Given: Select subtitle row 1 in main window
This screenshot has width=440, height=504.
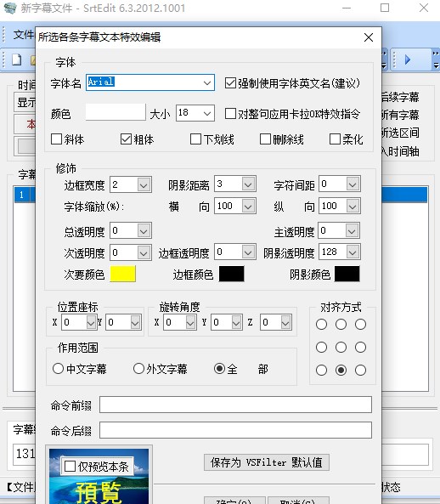Looking at the screenshot, I should pos(25,195).
